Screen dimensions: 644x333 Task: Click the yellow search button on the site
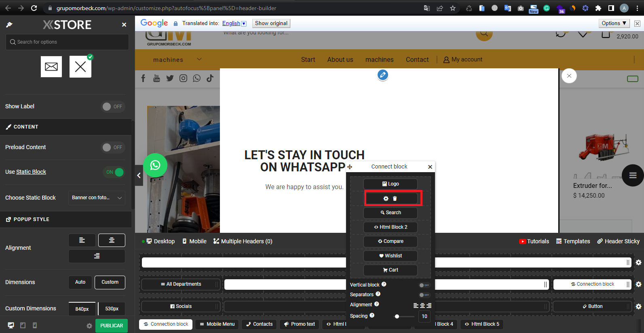(484, 34)
